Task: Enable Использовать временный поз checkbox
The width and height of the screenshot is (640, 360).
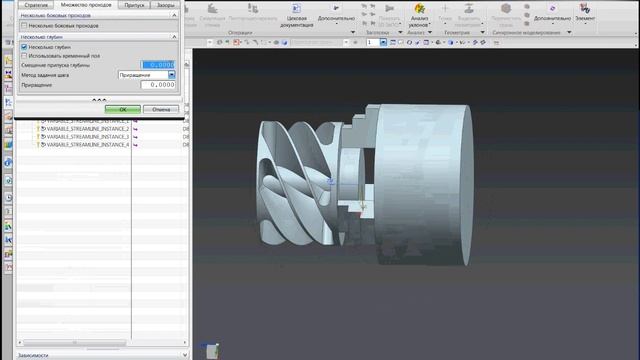Action: (24, 56)
